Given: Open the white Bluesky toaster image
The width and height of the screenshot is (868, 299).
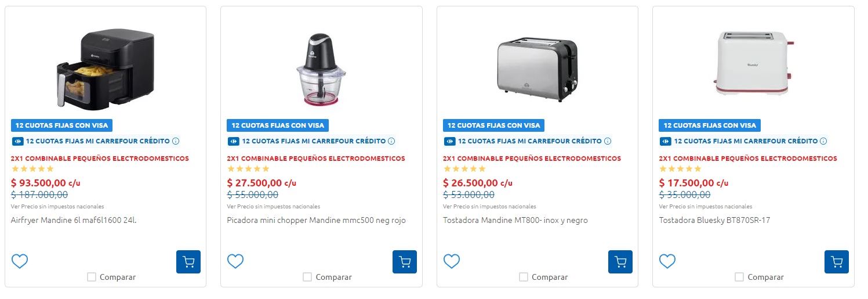Looking at the screenshot, I should pyautogui.click(x=753, y=63).
